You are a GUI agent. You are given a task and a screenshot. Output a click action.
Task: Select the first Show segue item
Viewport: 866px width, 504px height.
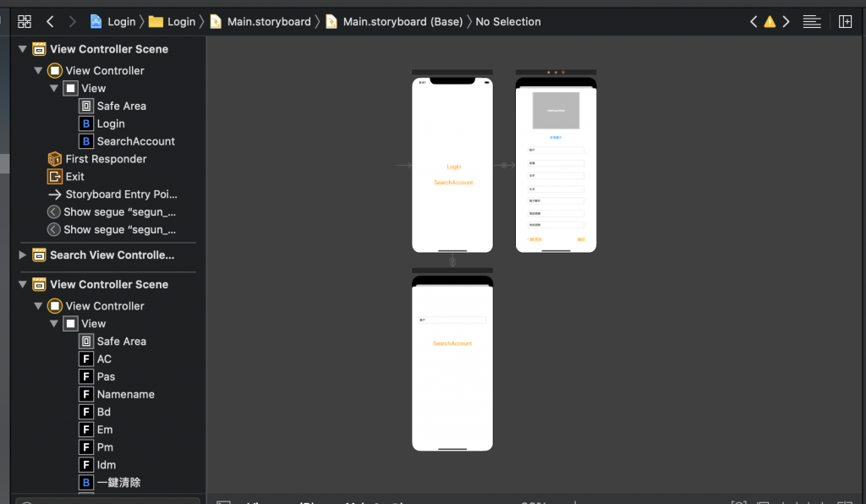coord(112,212)
